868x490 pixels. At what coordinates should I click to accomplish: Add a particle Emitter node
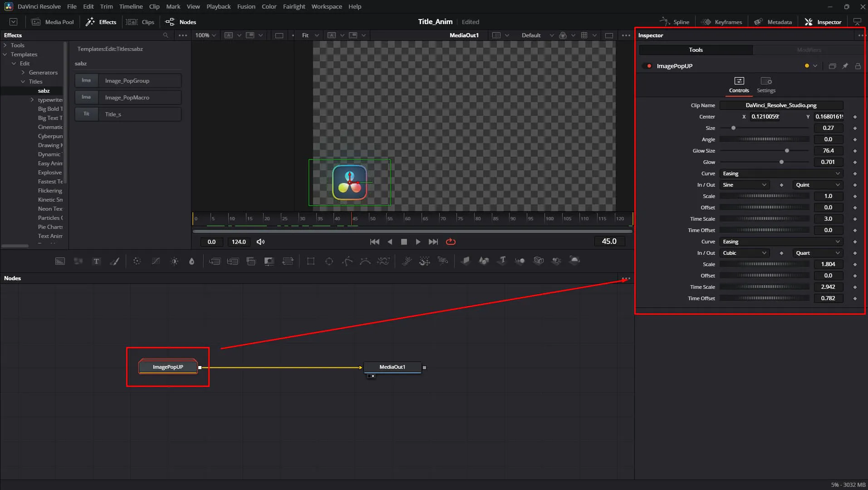407,261
